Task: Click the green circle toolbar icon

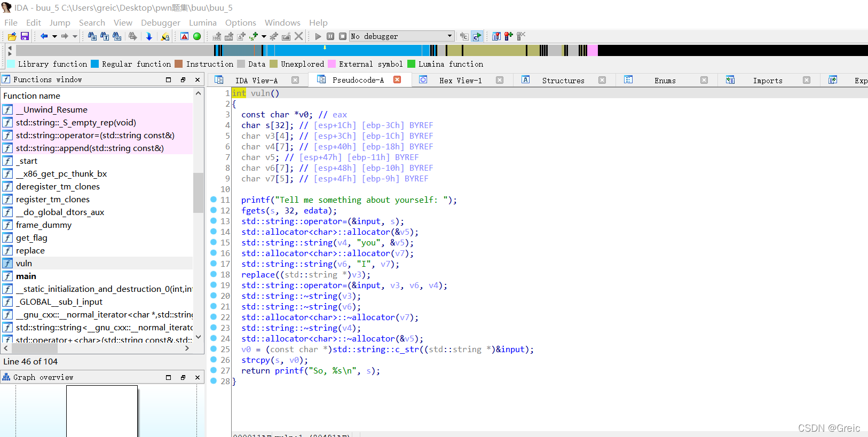Action: tap(197, 36)
